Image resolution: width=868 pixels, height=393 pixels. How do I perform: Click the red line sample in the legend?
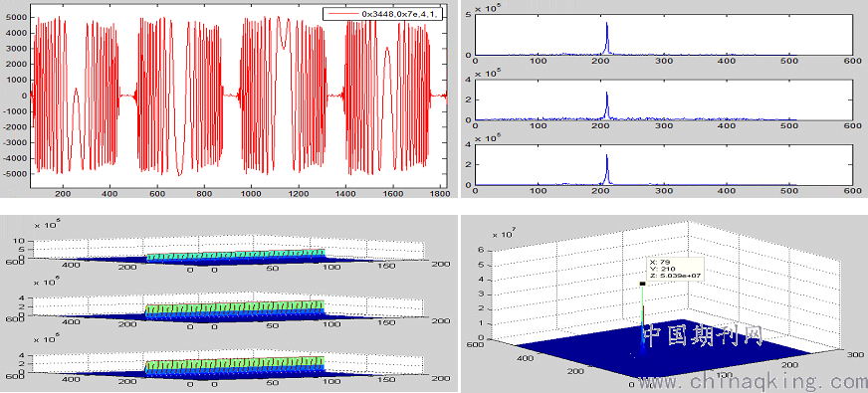(x=342, y=14)
